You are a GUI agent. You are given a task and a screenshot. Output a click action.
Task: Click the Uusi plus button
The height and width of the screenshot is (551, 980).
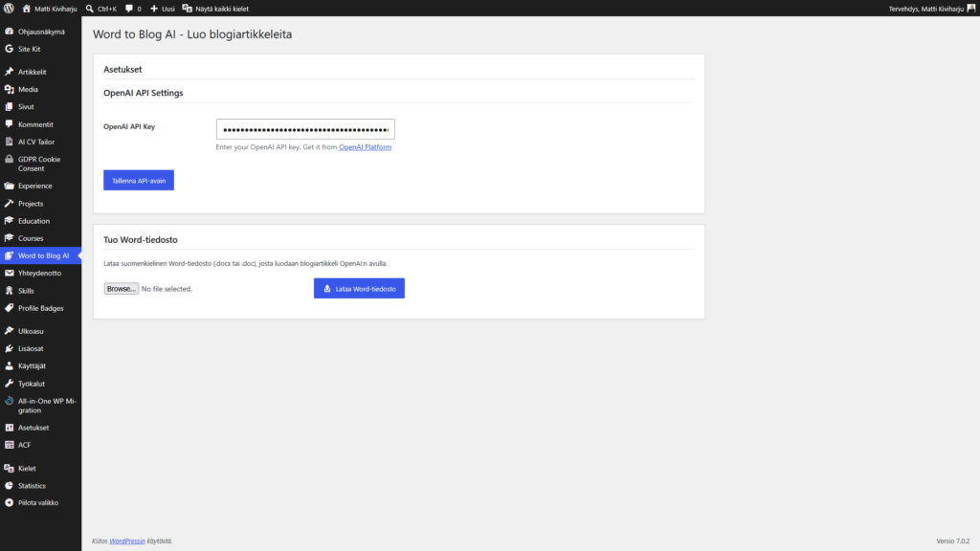[163, 9]
